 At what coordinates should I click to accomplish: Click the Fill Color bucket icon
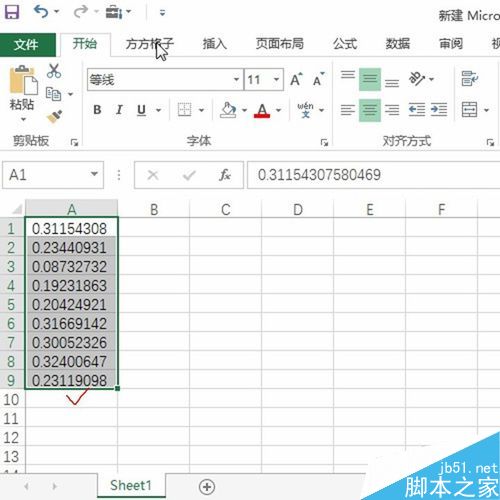[228, 110]
